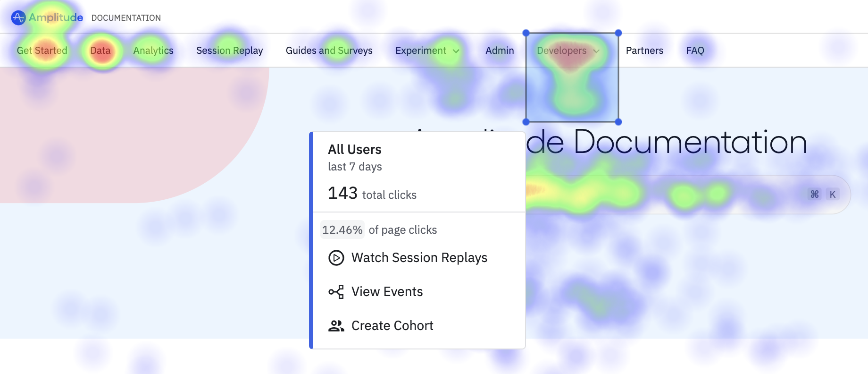Choose Create Cohort from the popup

pos(392,326)
